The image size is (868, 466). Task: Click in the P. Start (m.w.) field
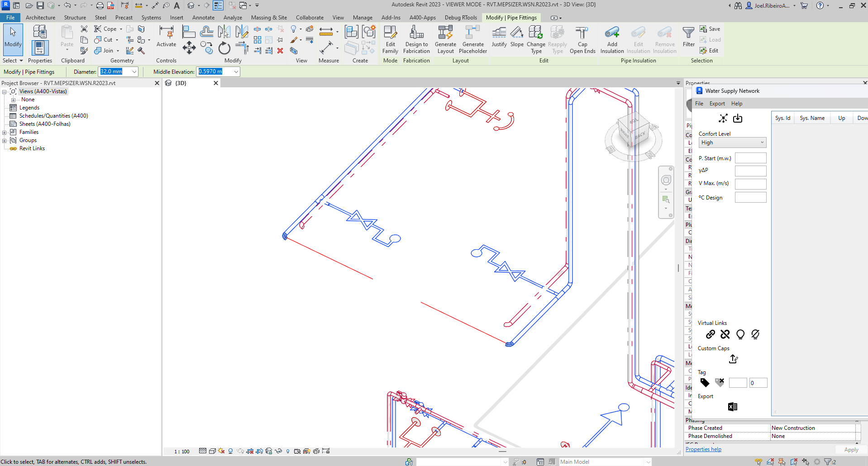coord(750,158)
